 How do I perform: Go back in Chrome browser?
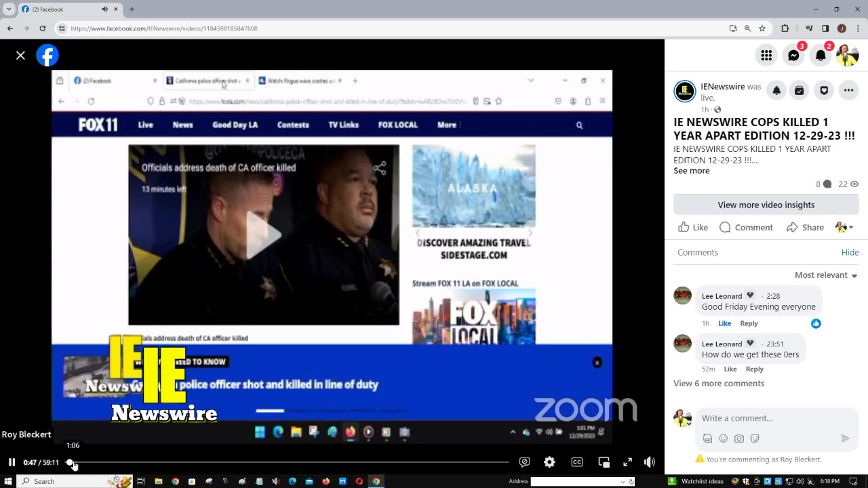coord(9,28)
